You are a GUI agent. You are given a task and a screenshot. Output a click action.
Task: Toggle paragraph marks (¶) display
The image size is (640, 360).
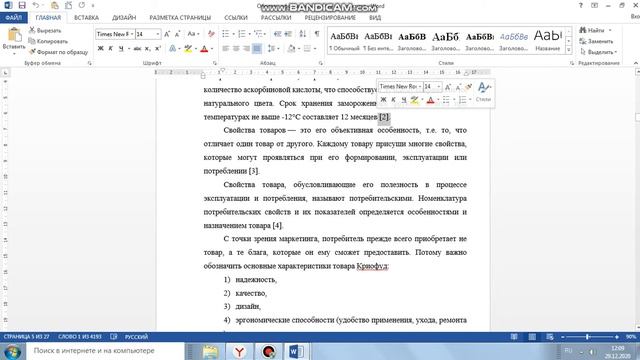pyautogui.click(x=317, y=34)
